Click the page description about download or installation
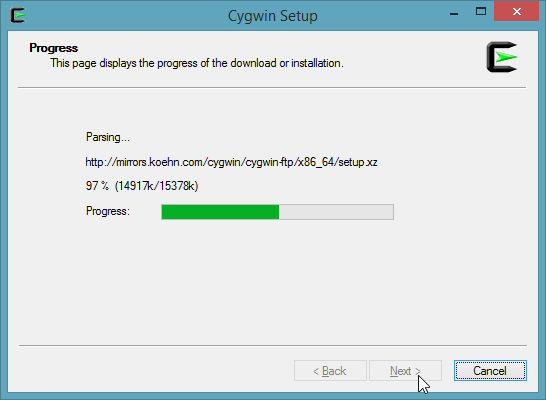546x400 pixels. point(197,63)
